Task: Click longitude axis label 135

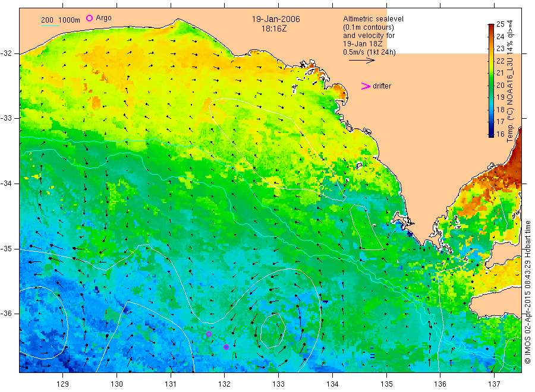Action: click(386, 384)
